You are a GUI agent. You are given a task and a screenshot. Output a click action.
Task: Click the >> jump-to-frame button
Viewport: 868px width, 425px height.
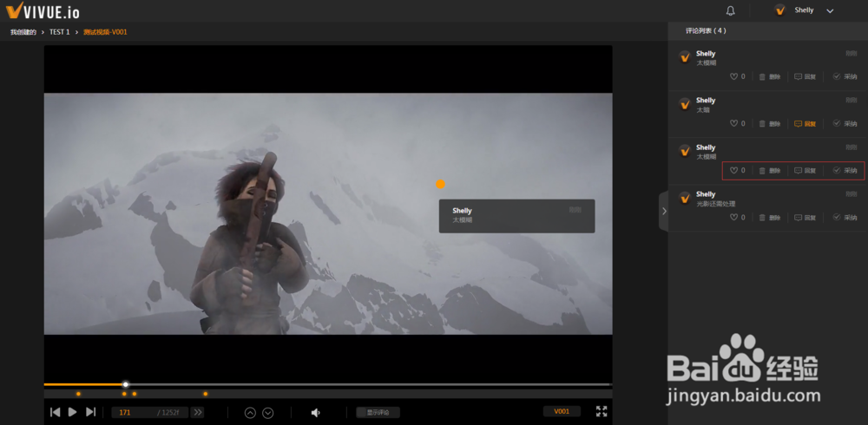pos(198,412)
